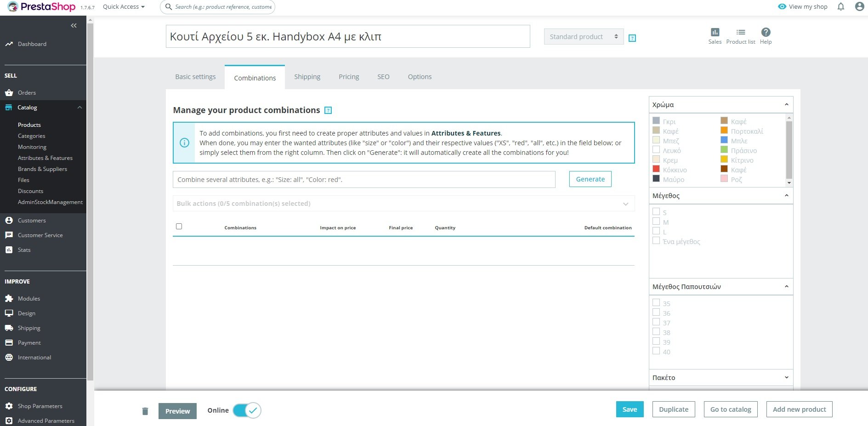Click the color list scrollbar down arrow

(x=789, y=183)
